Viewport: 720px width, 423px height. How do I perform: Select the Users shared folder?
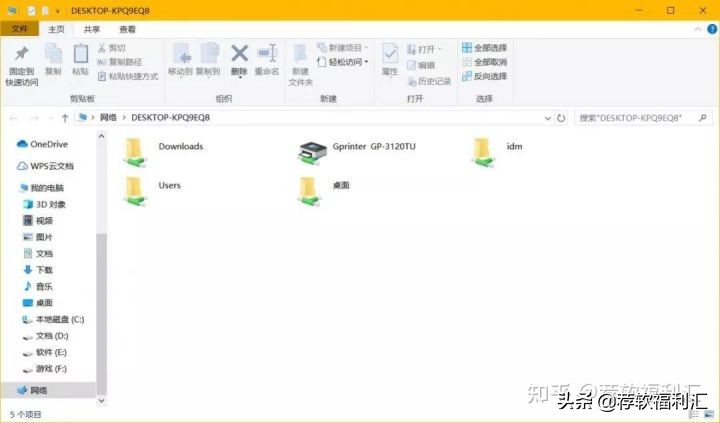(152, 191)
